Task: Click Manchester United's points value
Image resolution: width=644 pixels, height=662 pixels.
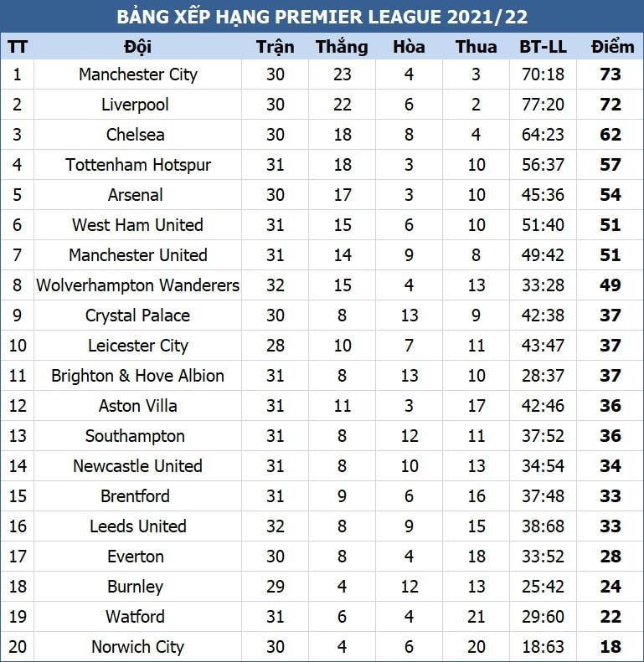Action: [x=611, y=255]
